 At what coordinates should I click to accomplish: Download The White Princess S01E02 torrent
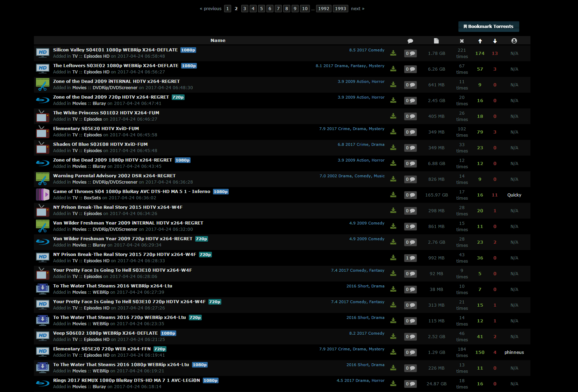point(393,116)
